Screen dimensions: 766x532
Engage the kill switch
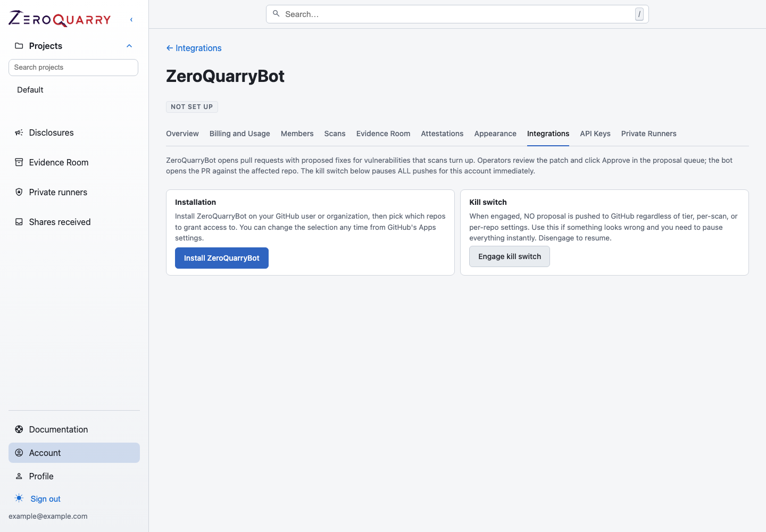[x=510, y=256]
